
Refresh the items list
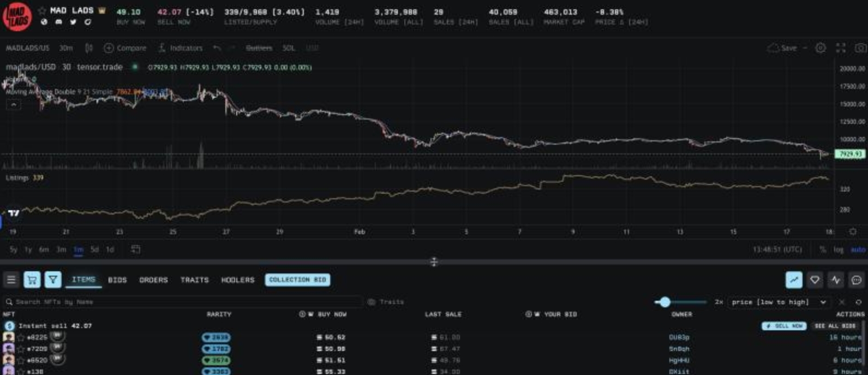point(858,302)
